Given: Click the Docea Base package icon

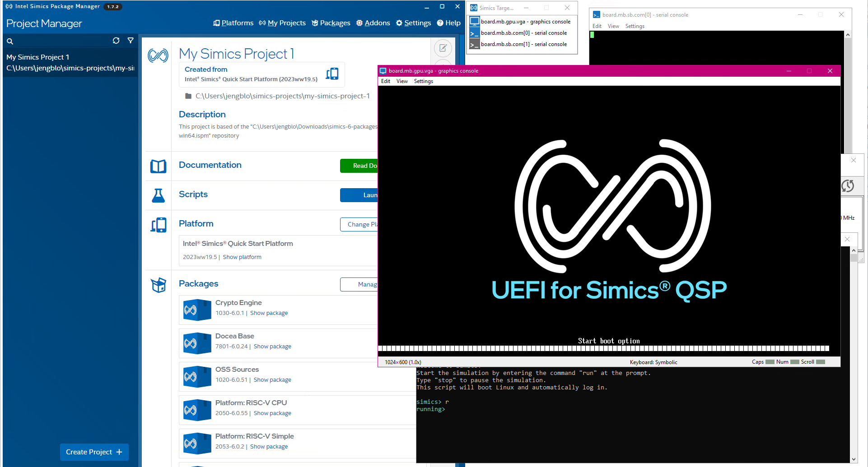Looking at the screenshot, I should [x=197, y=343].
